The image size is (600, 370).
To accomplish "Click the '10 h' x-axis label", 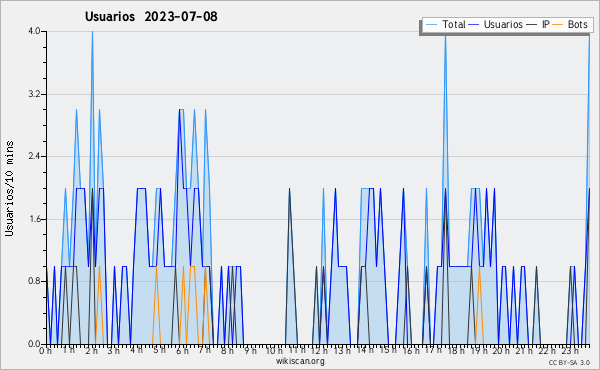I will 274,351.
